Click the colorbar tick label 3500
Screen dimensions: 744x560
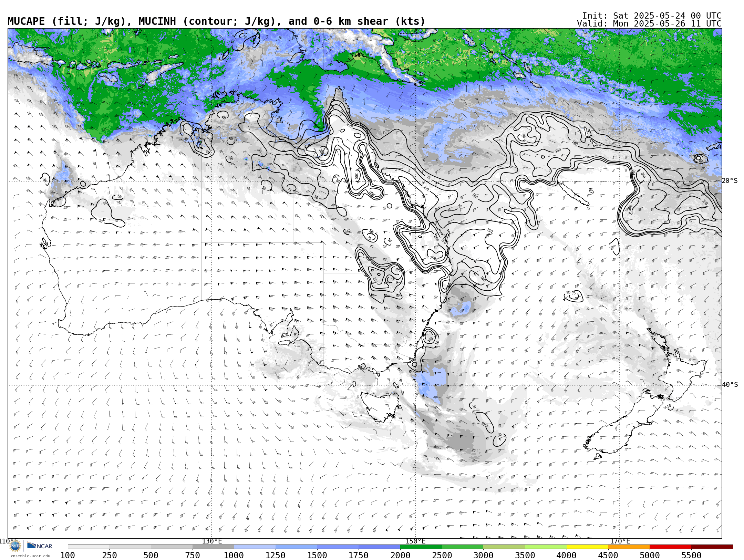point(525,555)
